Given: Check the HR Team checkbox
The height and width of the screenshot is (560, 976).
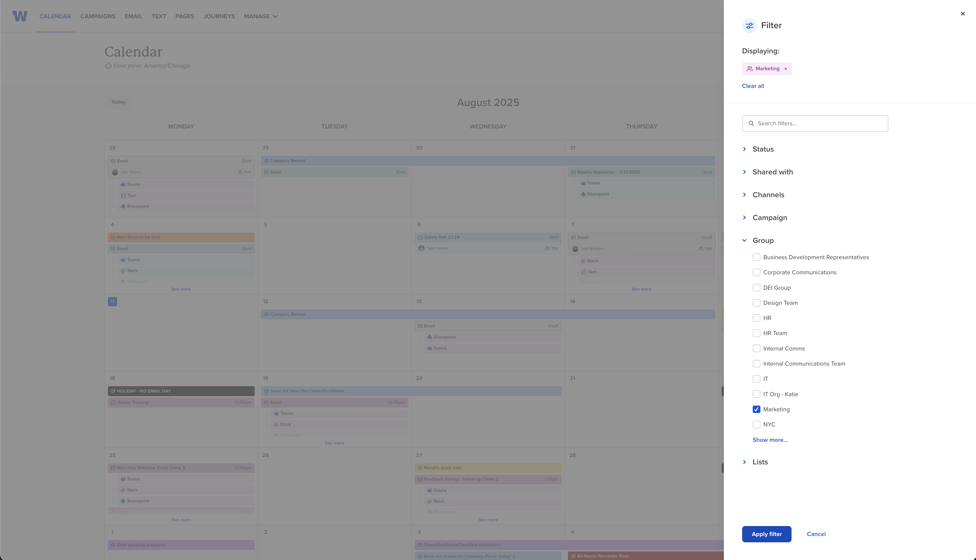Looking at the screenshot, I should [756, 333].
